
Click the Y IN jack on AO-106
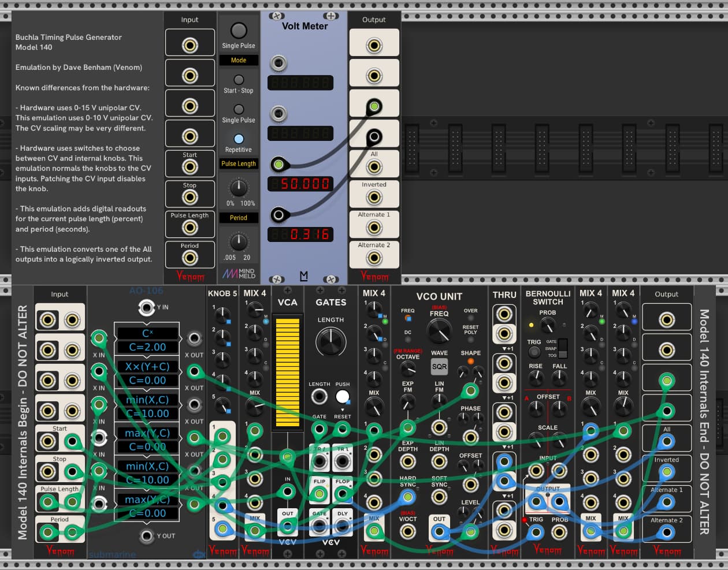click(147, 307)
